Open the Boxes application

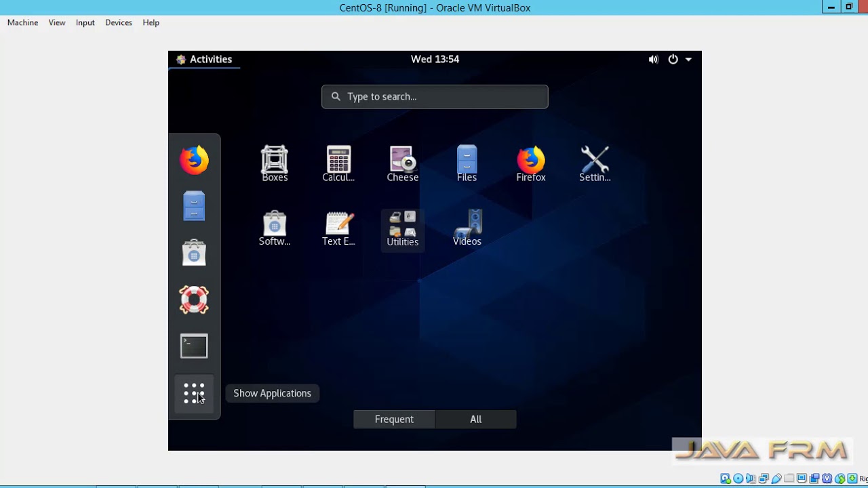coord(275,164)
